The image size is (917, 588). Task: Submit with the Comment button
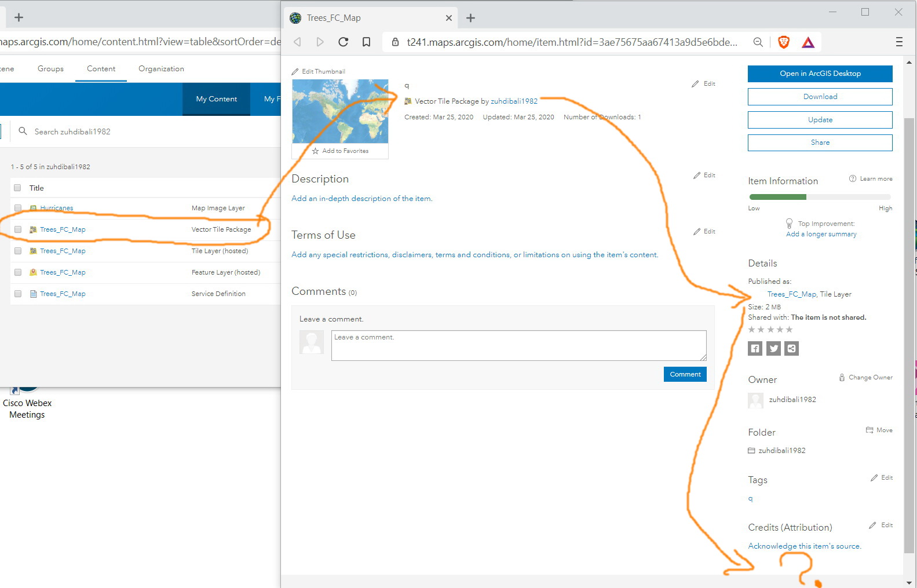(685, 374)
